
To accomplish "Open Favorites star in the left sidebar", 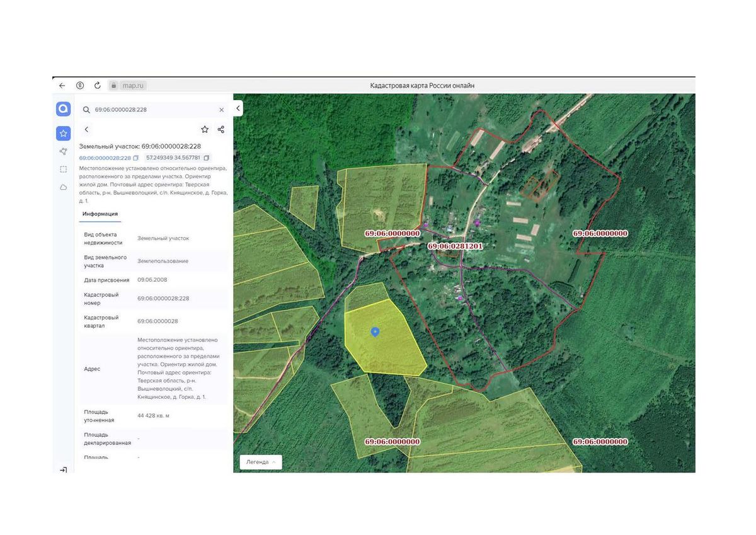I will coord(63,133).
